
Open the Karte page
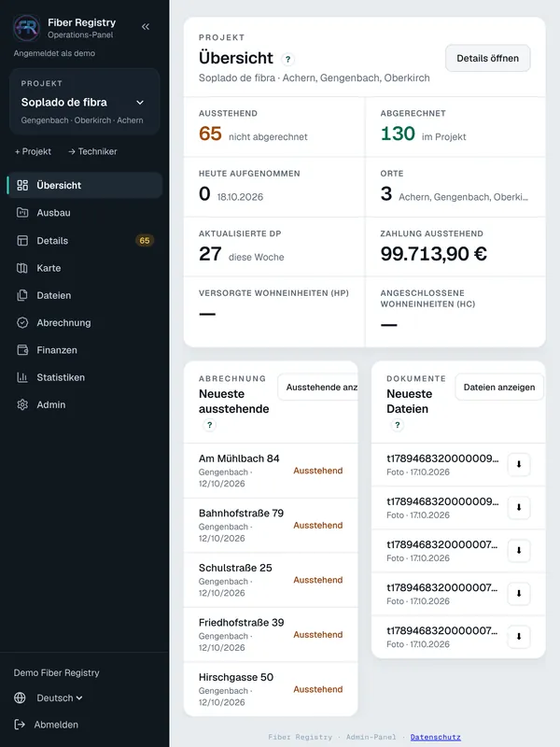(x=85, y=268)
